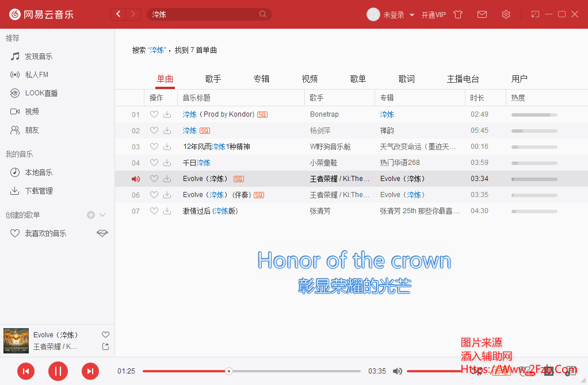Switch to the 歌词 results tab
Screen dimensions: 588x385
click(406, 79)
